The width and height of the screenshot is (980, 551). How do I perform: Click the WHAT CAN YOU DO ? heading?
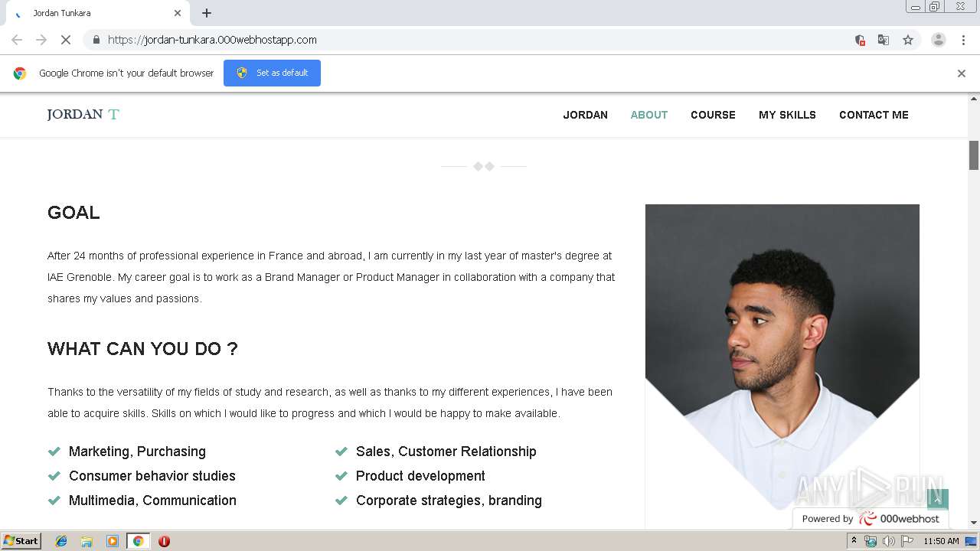pos(142,349)
